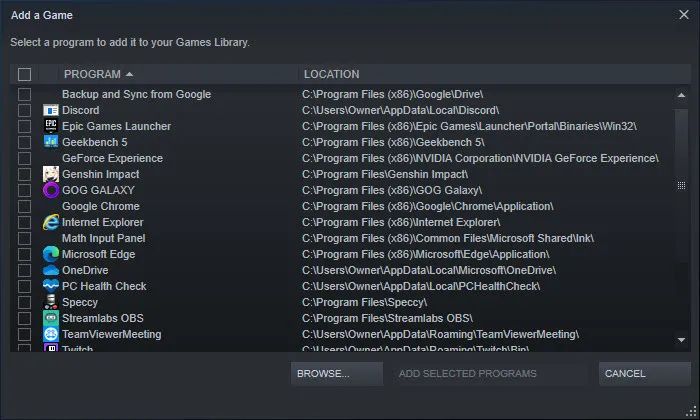Check the Internet Explorer checkbox
Viewport: 700px width, 420px height.
pos(25,222)
